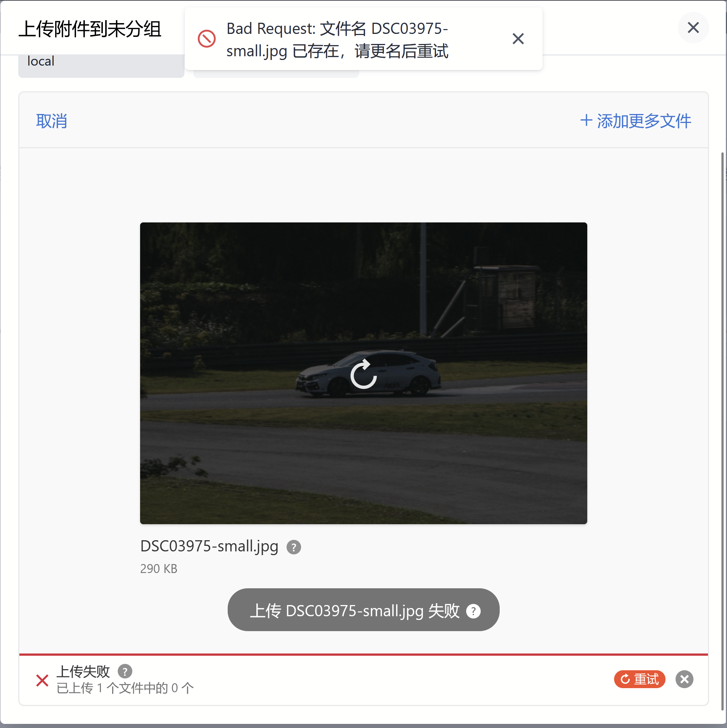Click the help icon beside 上传失败

[x=125, y=671]
